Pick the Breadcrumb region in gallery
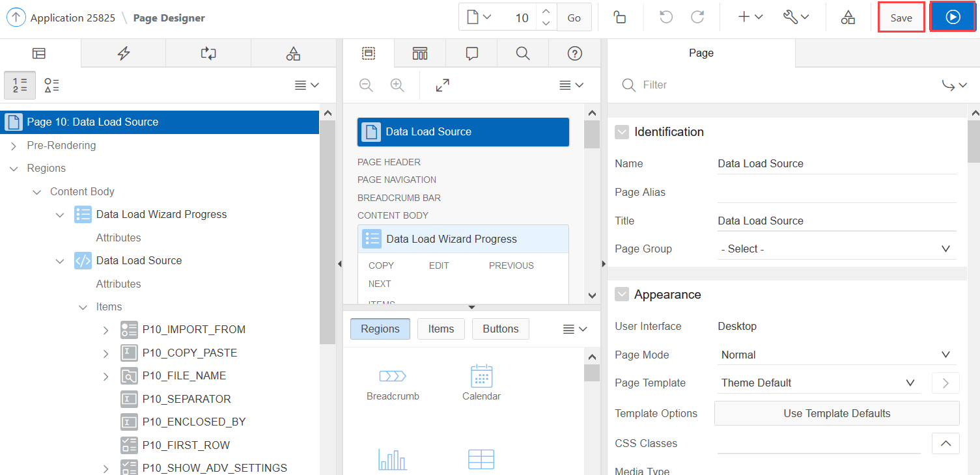 pyautogui.click(x=393, y=383)
